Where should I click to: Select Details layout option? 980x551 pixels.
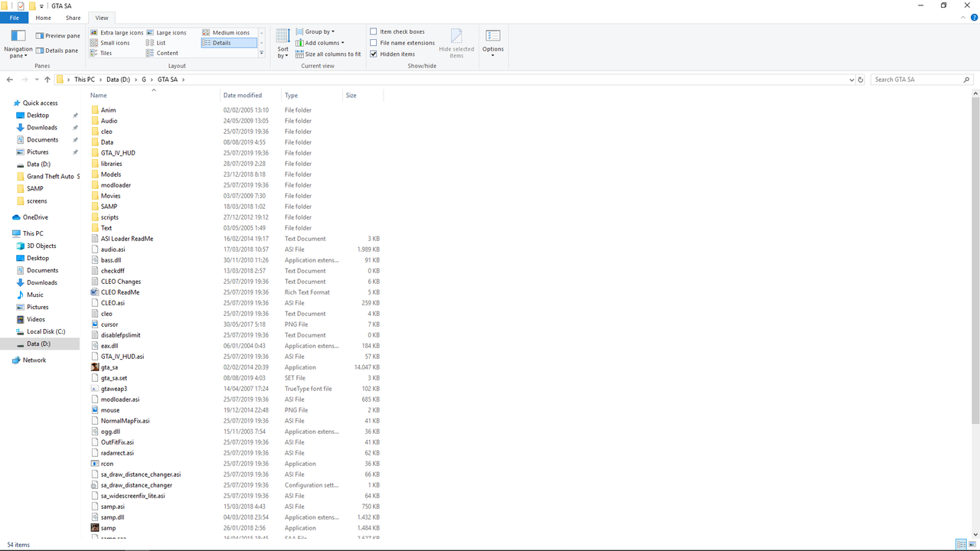tap(229, 43)
